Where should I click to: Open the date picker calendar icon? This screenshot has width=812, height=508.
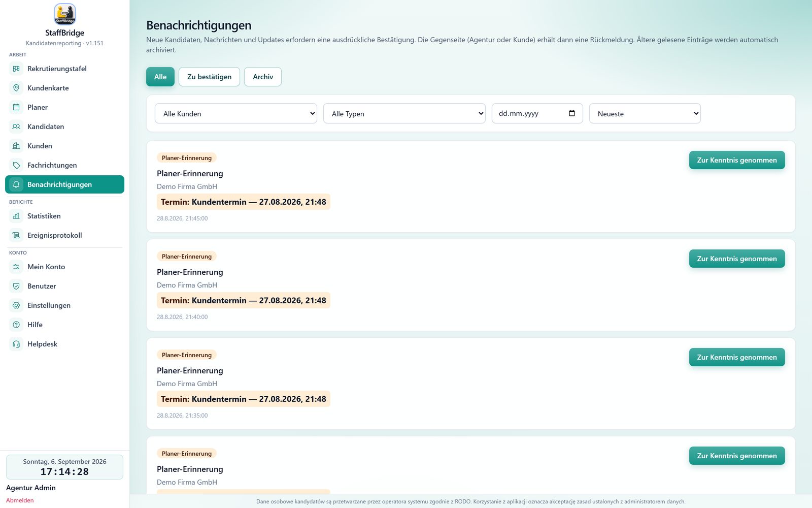[x=572, y=113]
